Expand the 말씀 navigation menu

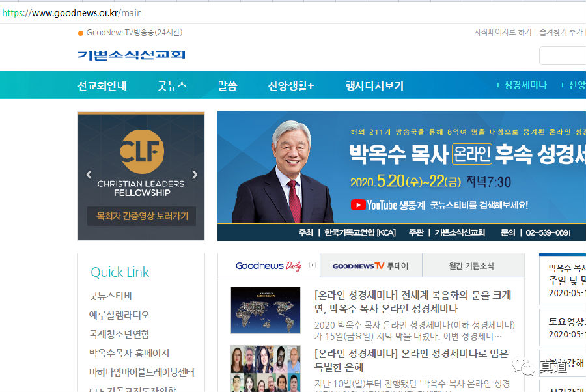click(227, 86)
